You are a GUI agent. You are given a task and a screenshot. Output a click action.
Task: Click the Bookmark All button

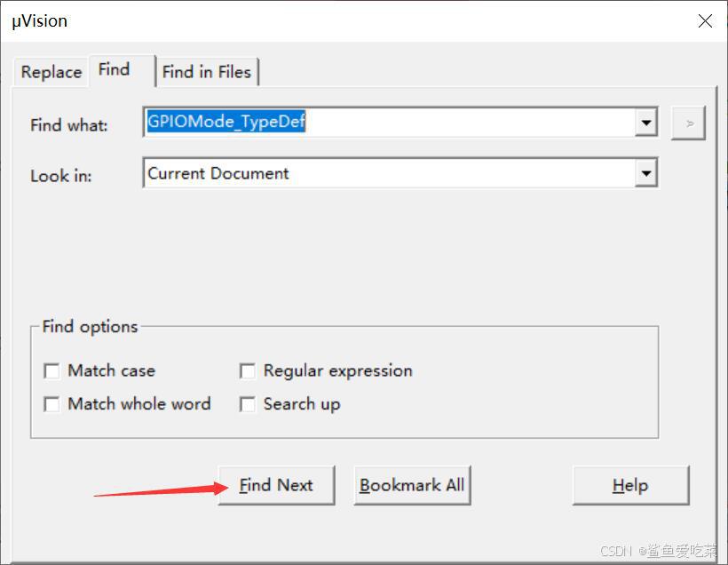point(412,485)
